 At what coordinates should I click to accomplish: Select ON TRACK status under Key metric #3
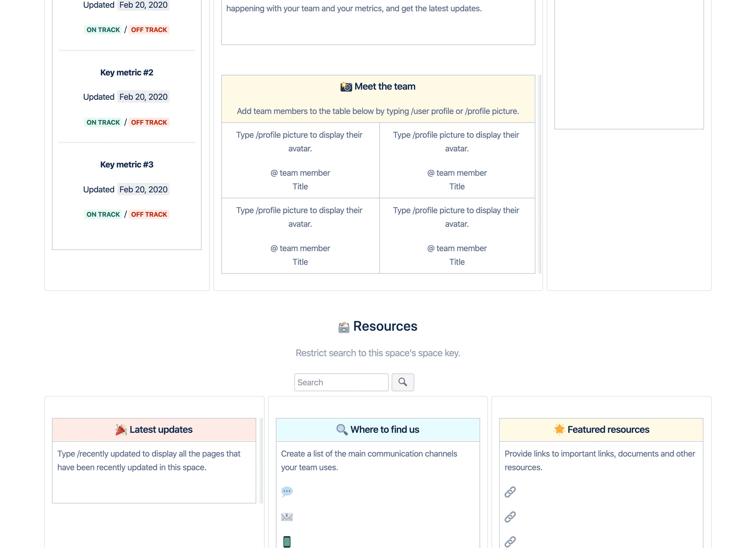tap(103, 214)
